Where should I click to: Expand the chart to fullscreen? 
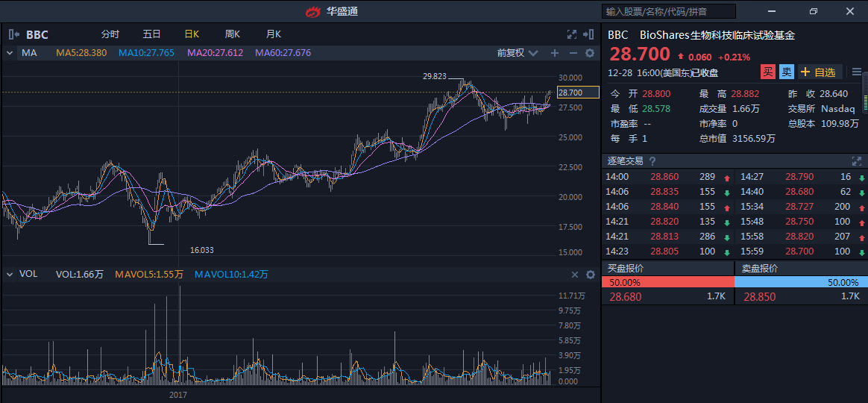click(x=572, y=34)
